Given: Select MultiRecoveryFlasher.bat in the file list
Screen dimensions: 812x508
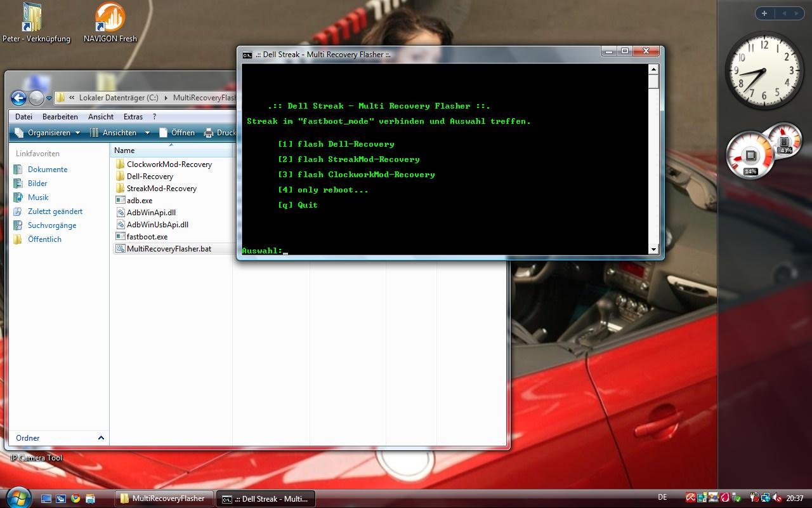Looking at the screenshot, I should 163,249.
